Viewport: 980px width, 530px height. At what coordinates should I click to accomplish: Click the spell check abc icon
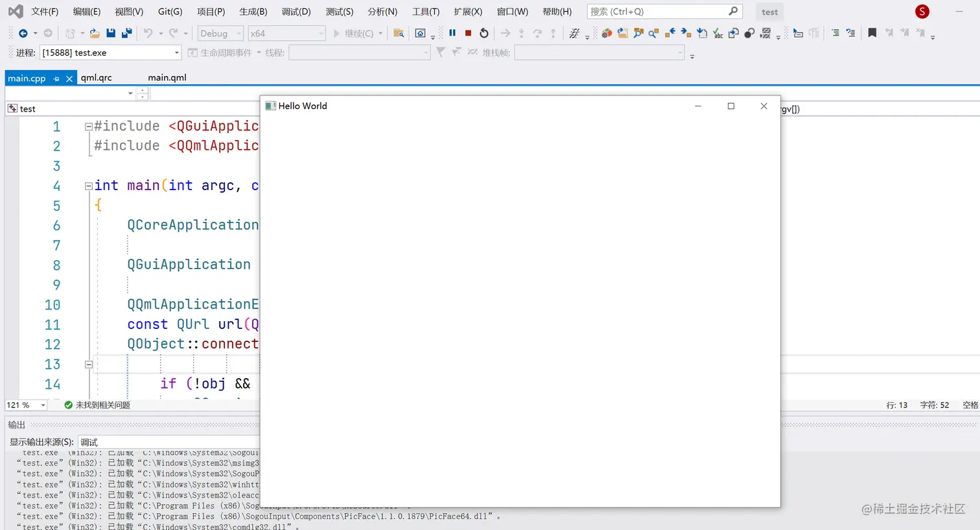pos(718,33)
